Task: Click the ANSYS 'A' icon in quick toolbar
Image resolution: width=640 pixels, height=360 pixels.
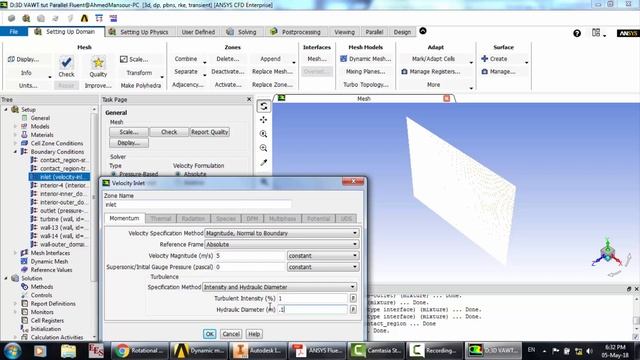Action: click(x=84, y=18)
